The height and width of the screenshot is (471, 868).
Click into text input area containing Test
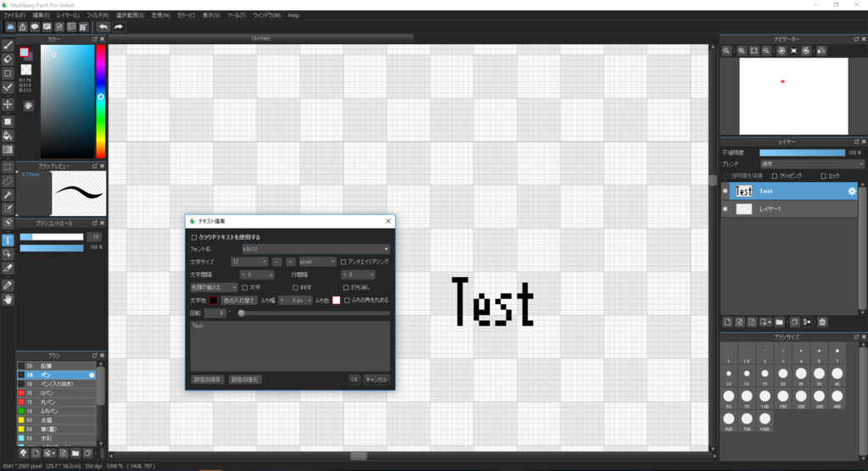[x=290, y=346]
